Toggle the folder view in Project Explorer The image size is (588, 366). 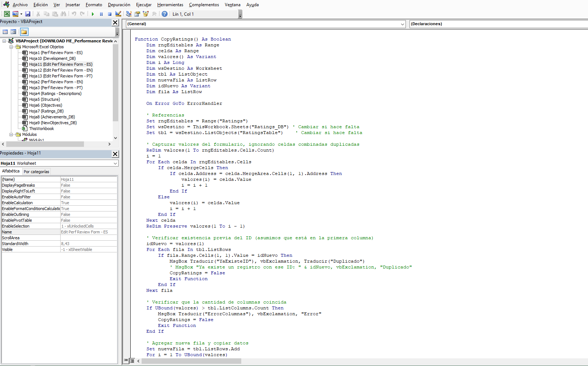[23, 31]
